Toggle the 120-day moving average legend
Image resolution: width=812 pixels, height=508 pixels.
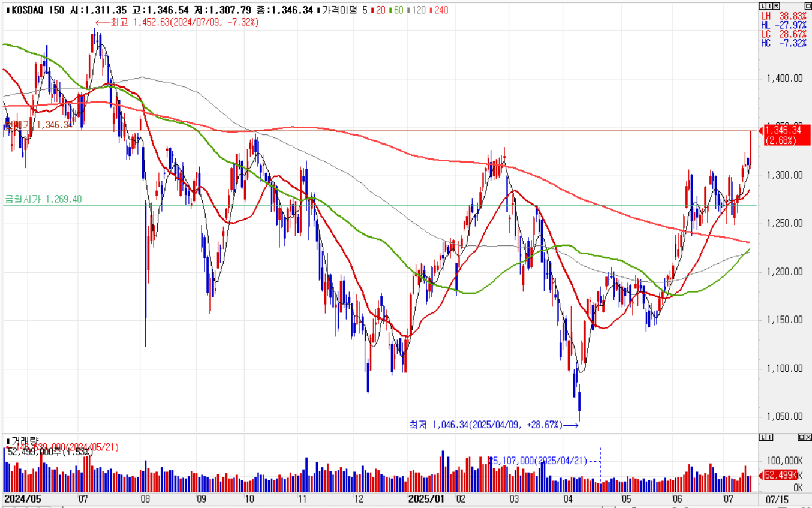pos(417,10)
